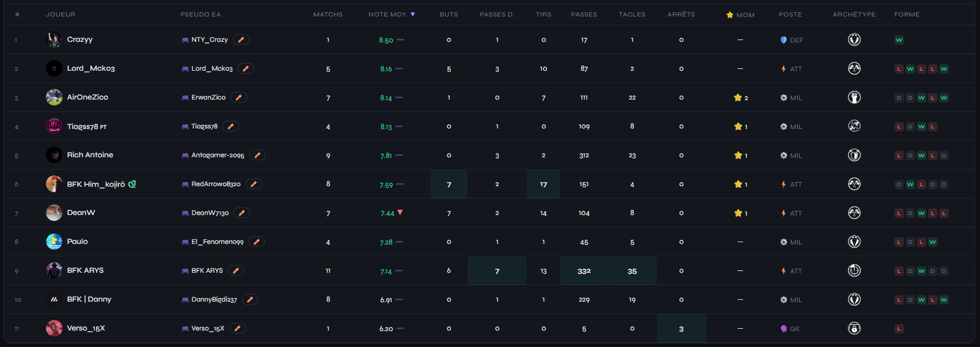Click the edit pencil next to Tiagss78 pseudo
This screenshot has height=347, width=980.
[x=231, y=126]
